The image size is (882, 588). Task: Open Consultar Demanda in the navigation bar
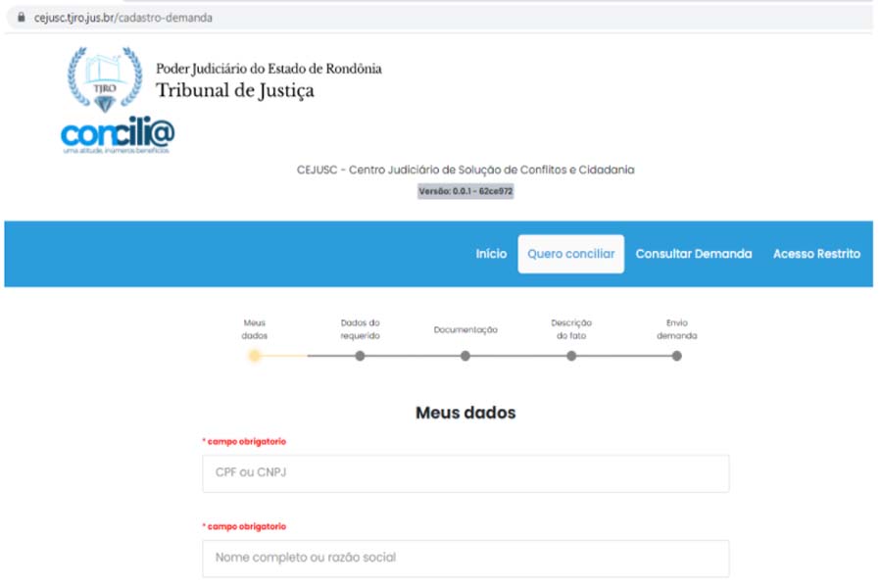tap(694, 254)
